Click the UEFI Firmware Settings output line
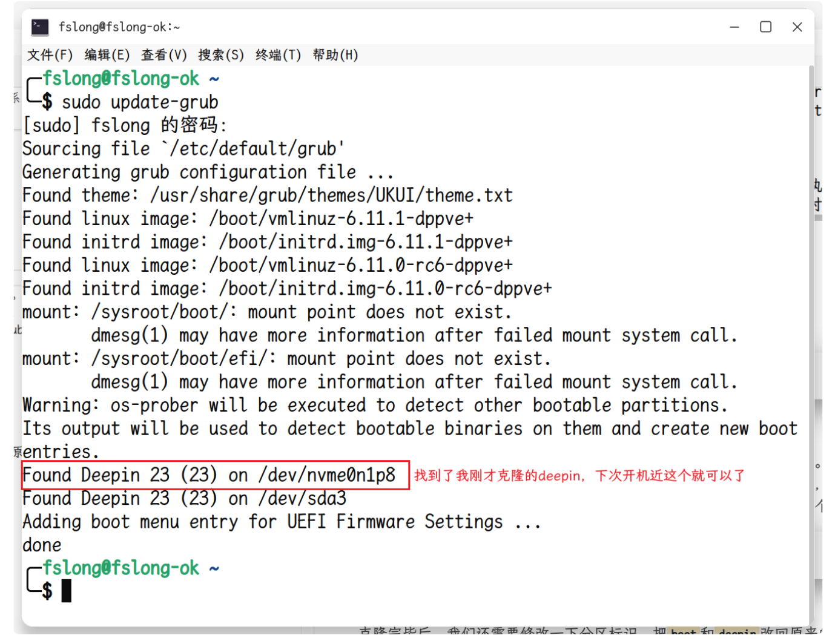The width and height of the screenshot is (838, 644). point(282,522)
